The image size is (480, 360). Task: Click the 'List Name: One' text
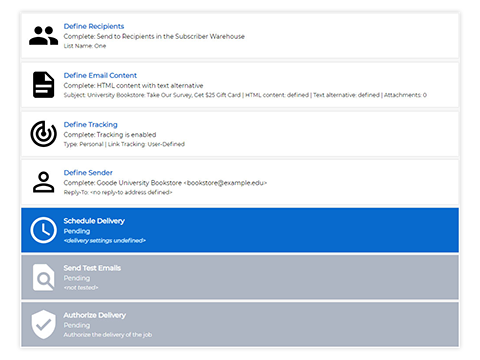coord(85,46)
